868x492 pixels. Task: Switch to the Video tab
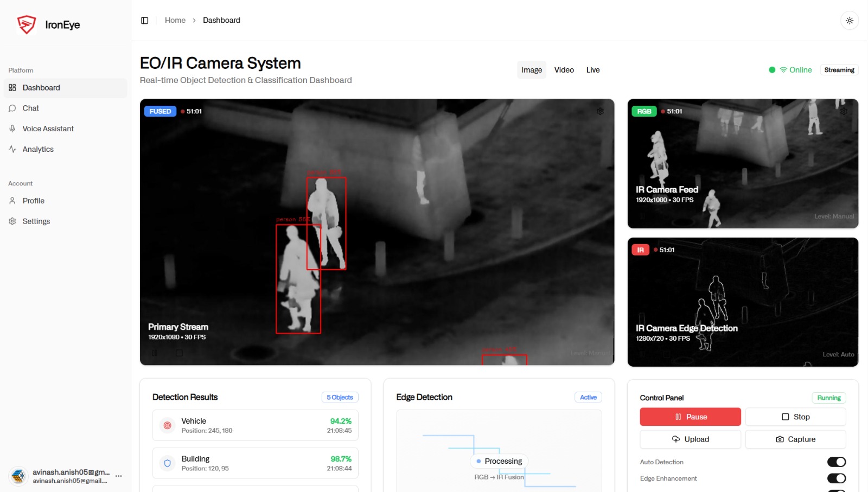pyautogui.click(x=564, y=69)
